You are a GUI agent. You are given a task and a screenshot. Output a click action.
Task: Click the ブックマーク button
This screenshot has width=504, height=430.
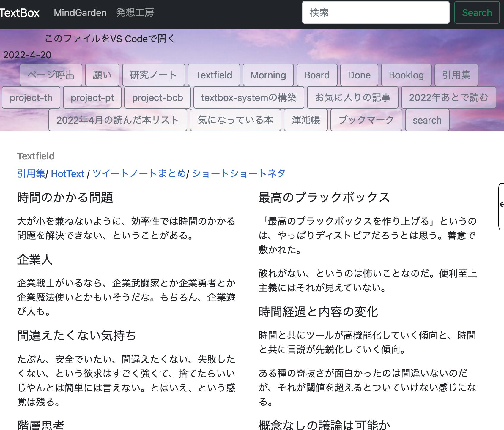[x=366, y=120]
